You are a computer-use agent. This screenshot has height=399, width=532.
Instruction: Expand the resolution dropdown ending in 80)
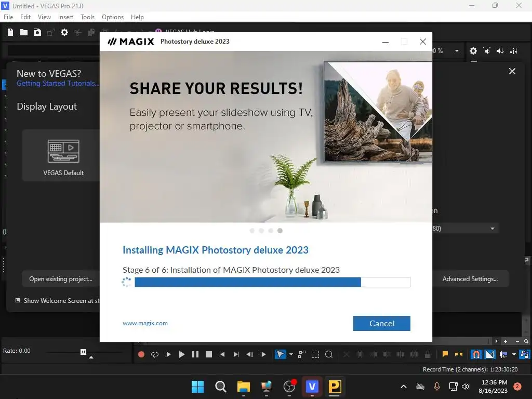tap(492, 229)
